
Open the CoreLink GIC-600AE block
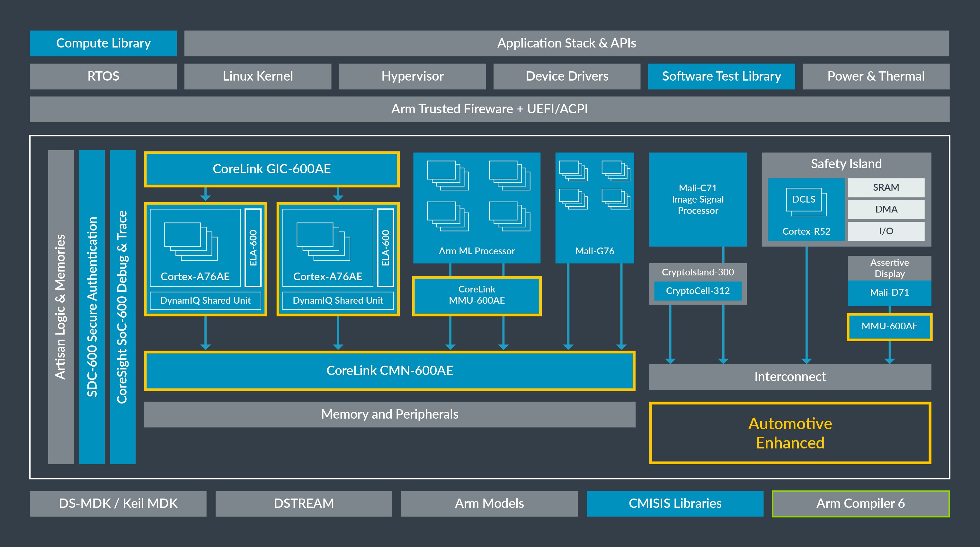[271, 169]
